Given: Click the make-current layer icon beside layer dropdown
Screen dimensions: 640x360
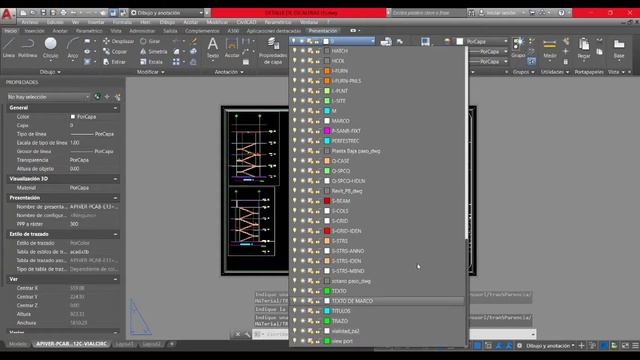Looking at the screenshot, I should (x=386, y=41).
